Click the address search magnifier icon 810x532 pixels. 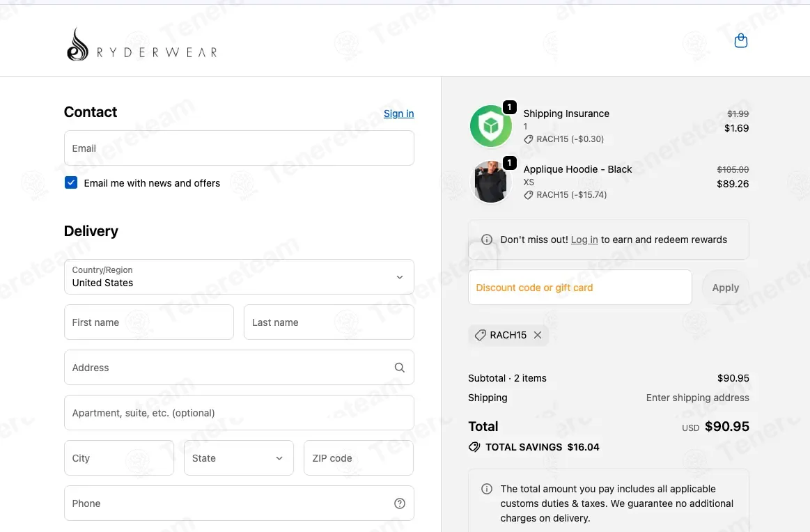[x=399, y=367]
